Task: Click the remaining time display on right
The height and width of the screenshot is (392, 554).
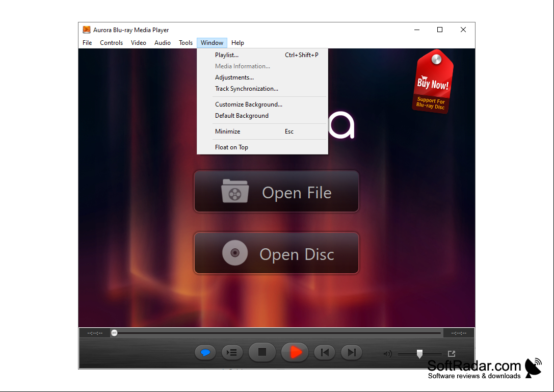Action: pos(459,333)
